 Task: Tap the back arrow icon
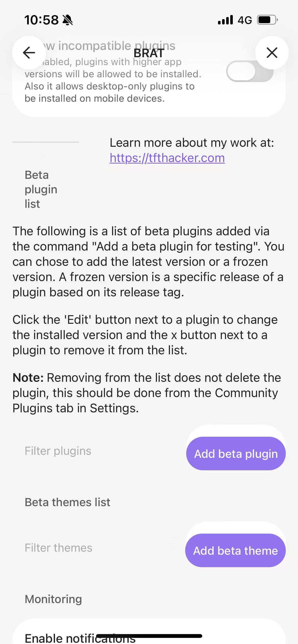(x=29, y=53)
